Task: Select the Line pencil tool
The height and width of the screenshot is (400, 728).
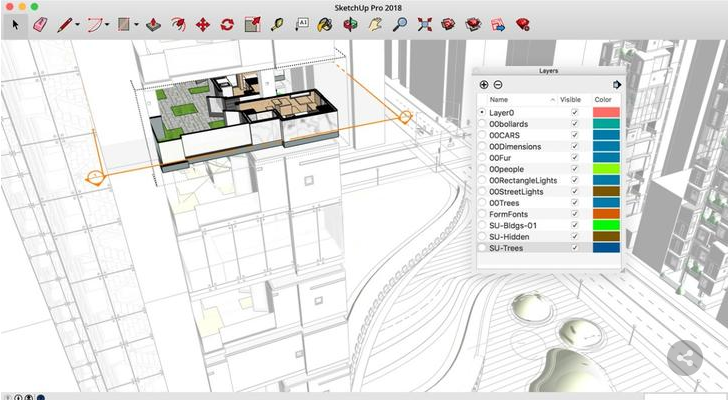Action: click(64, 24)
